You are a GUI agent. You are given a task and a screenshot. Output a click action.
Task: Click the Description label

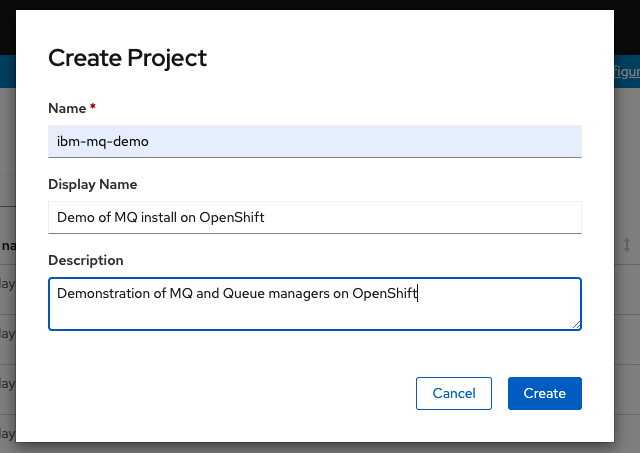85,260
